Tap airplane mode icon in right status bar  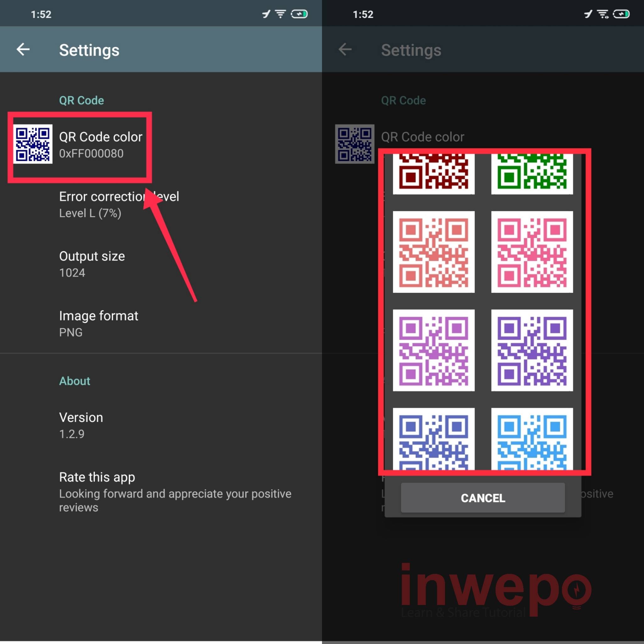[x=588, y=14]
